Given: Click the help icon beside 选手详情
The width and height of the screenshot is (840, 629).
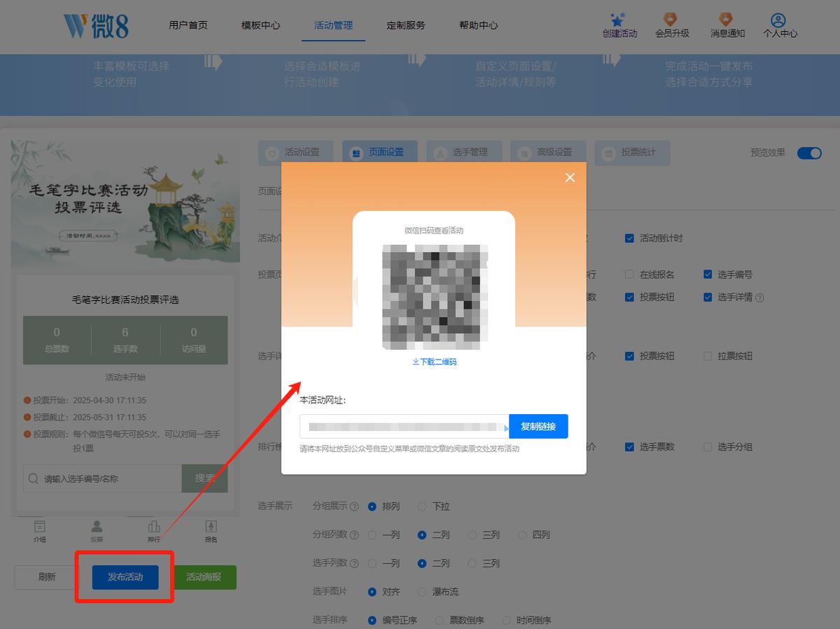Looking at the screenshot, I should pos(760,297).
